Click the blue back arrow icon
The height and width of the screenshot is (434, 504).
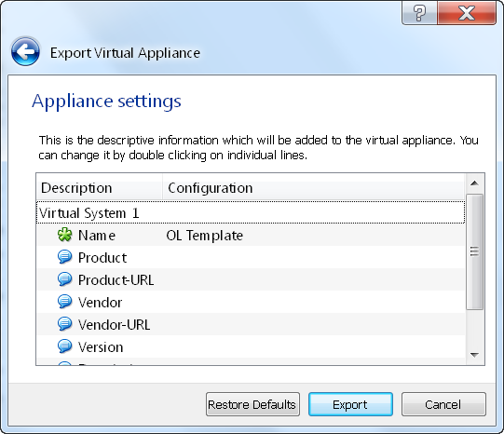(x=25, y=51)
